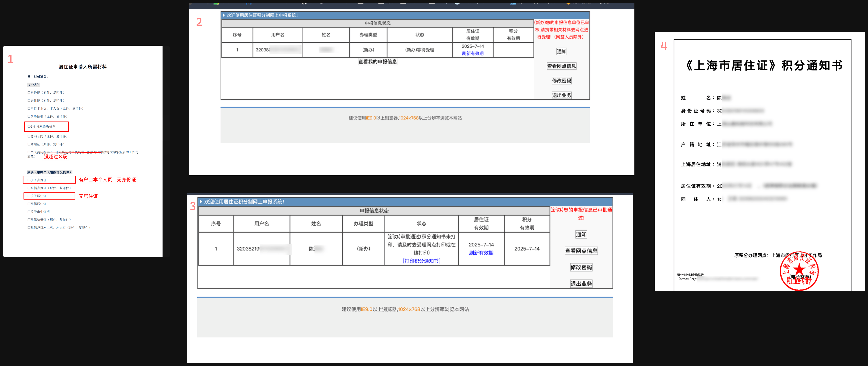The width and height of the screenshot is (868, 366).
Task: Click 查看网点信息 in the 等待受理 status panel
Action: pos(561,66)
